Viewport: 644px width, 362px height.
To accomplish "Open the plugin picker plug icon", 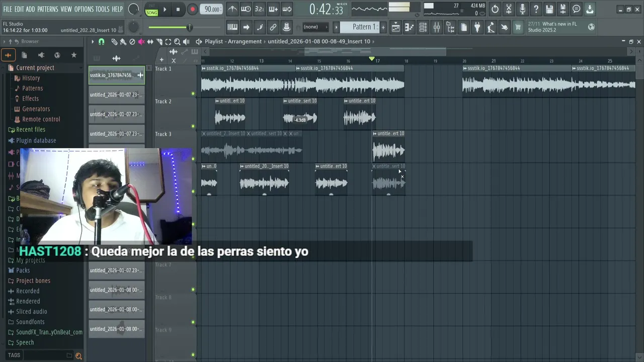I will pyautogui.click(x=477, y=27).
